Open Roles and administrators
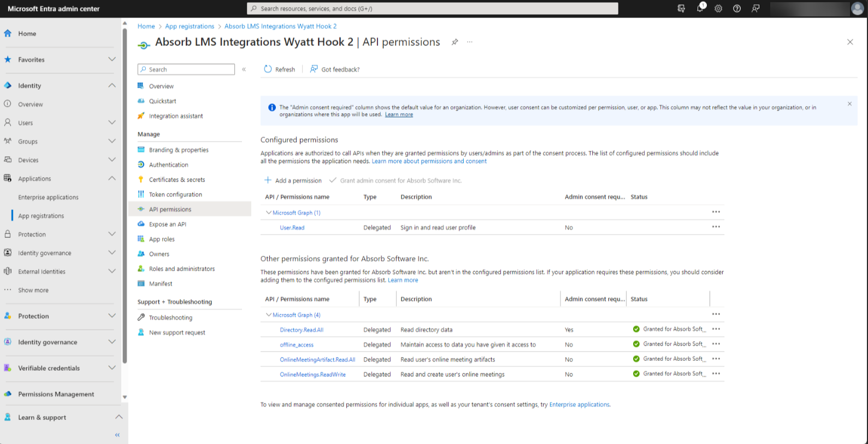Image resolution: width=868 pixels, height=444 pixels. tap(182, 269)
